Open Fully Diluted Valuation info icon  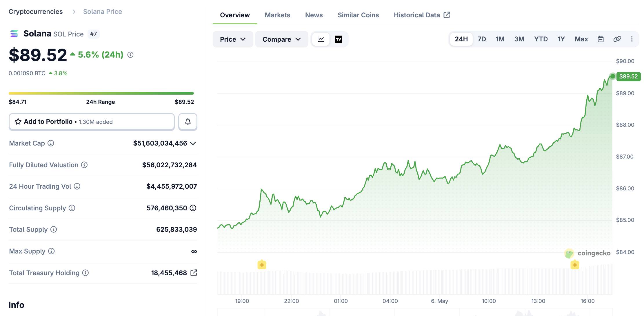[84, 165]
